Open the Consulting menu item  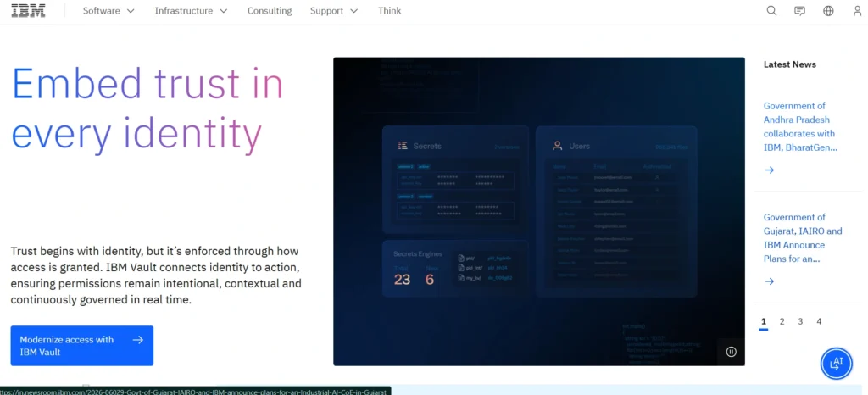[270, 11]
